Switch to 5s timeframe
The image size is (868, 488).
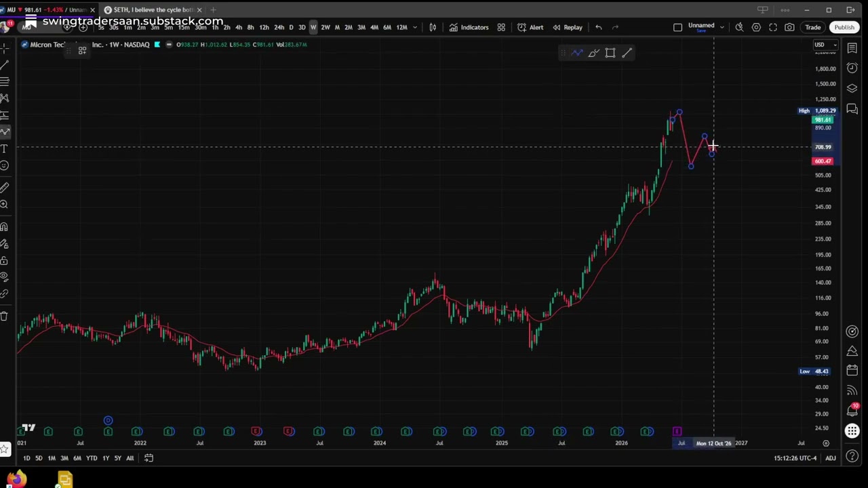[101, 27]
